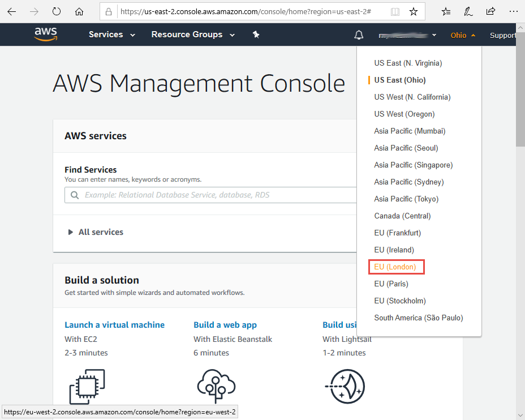Open the blurred account name dropdown
Viewport: 525px width, 420px height.
coord(407,35)
